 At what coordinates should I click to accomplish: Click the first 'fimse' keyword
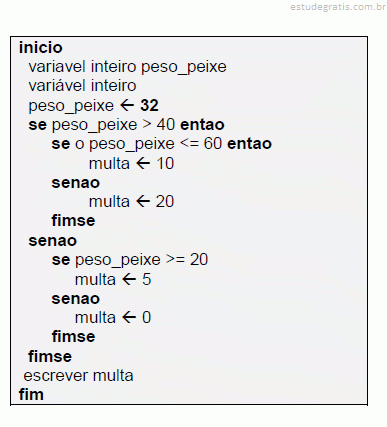click(x=73, y=221)
